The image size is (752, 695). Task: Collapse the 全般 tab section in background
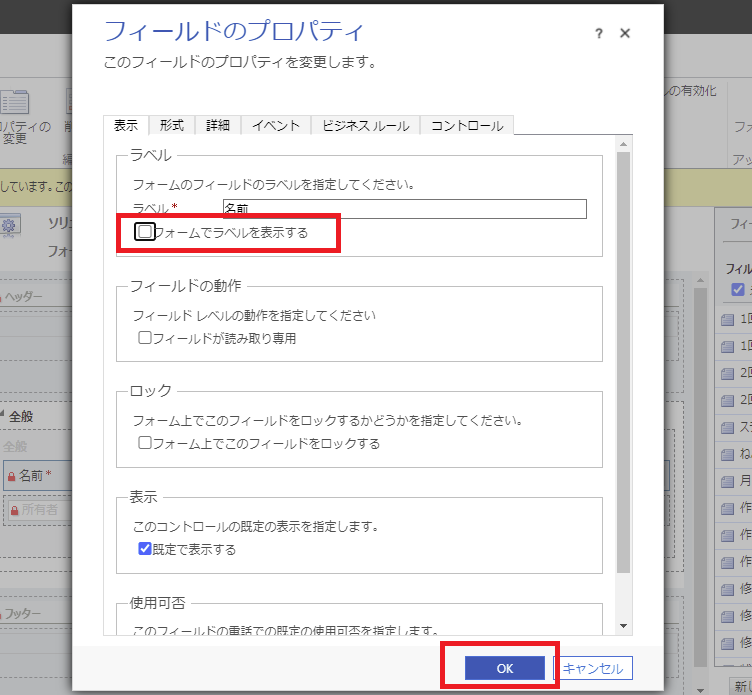[x=2, y=413]
